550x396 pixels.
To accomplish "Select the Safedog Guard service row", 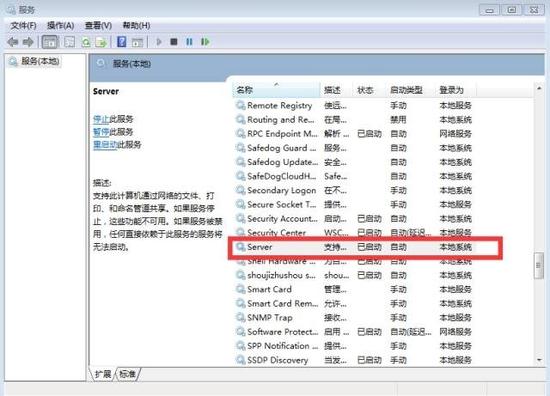I will click(354, 148).
